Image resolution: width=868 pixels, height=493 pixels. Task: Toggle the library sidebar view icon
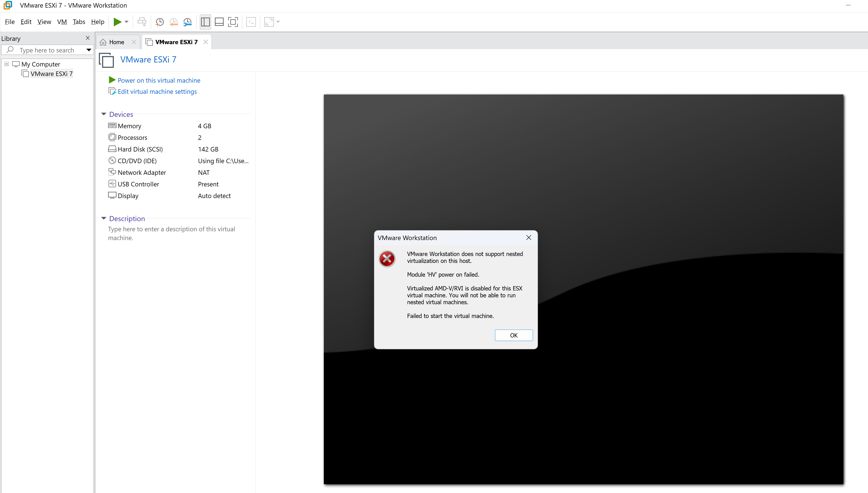pyautogui.click(x=205, y=22)
